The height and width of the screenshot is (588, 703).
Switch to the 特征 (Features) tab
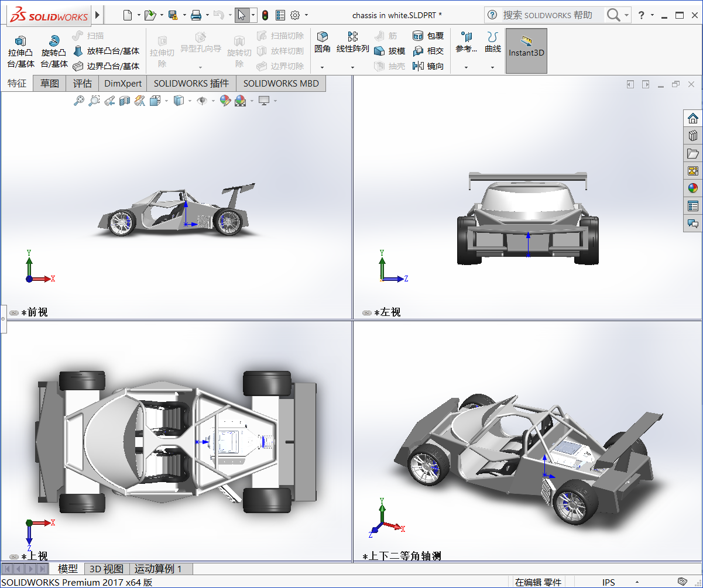(x=17, y=83)
